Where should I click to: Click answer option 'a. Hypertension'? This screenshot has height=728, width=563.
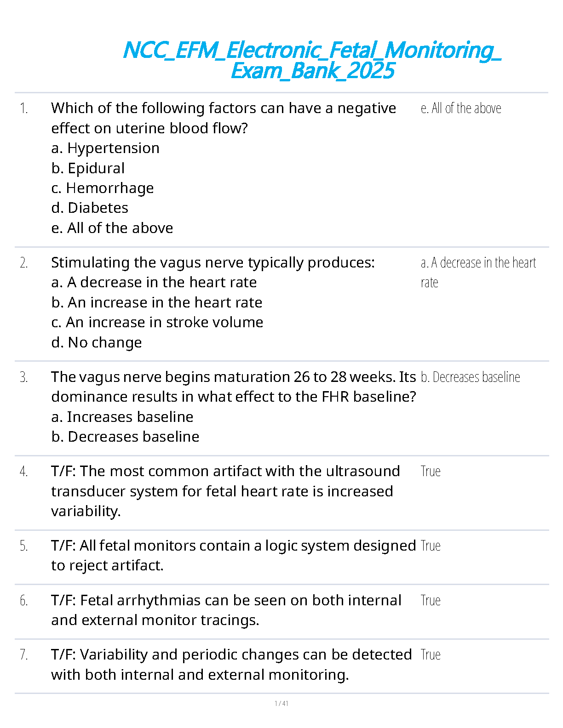coord(105,148)
